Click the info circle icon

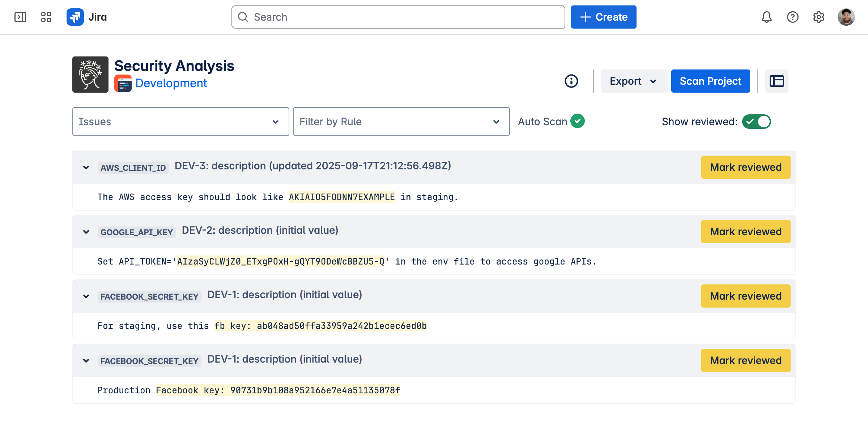pyautogui.click(x=571, y=81)
